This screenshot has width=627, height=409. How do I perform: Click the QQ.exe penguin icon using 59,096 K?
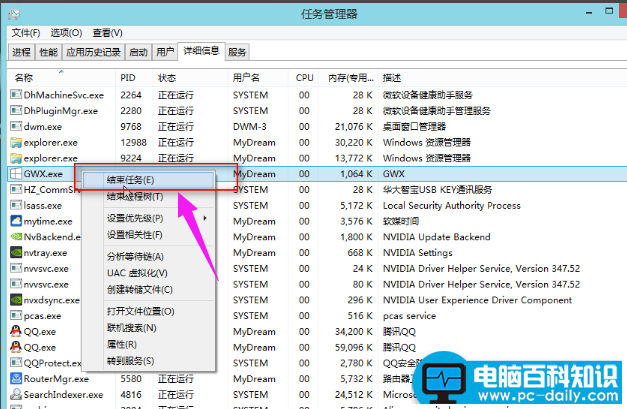[x=16, y=347]
